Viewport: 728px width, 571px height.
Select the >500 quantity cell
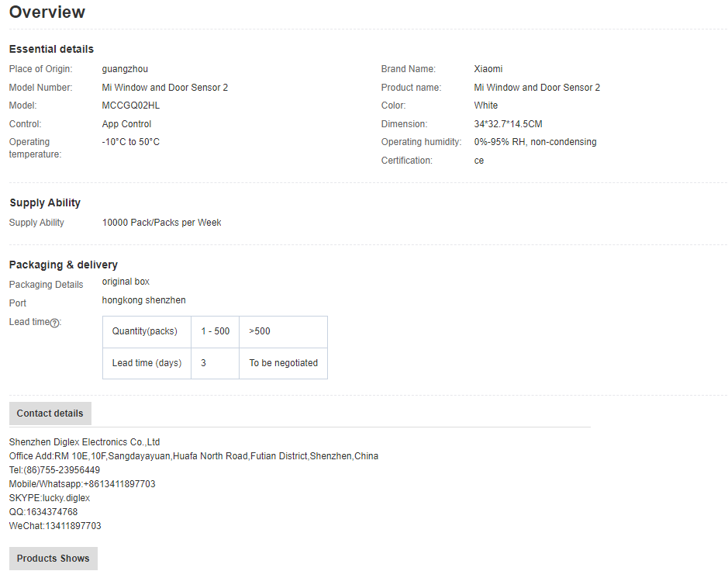[x=283, y=332]
